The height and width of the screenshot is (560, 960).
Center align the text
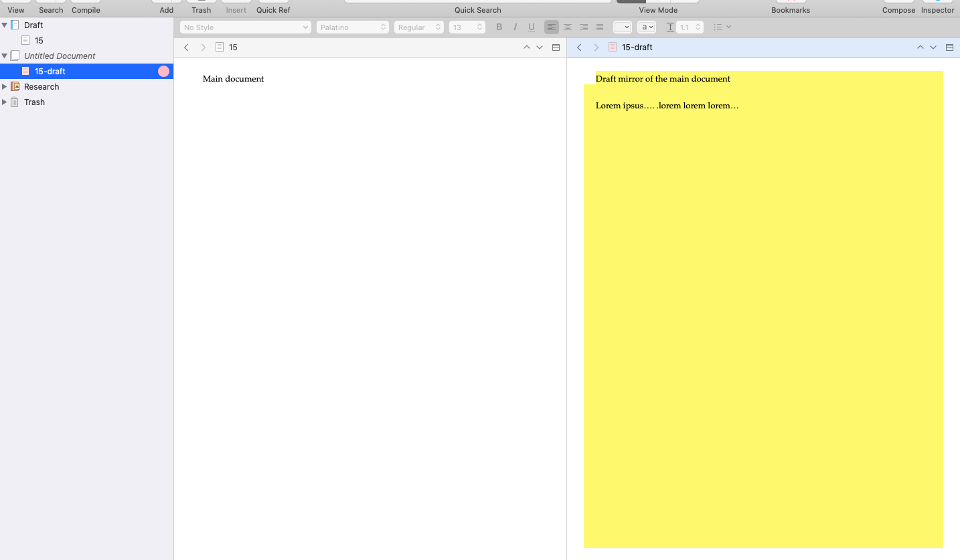tap(568, 27)
